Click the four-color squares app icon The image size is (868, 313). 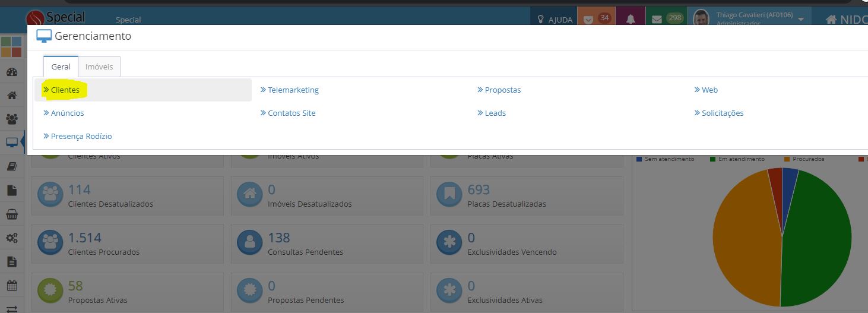coord(11,47)
